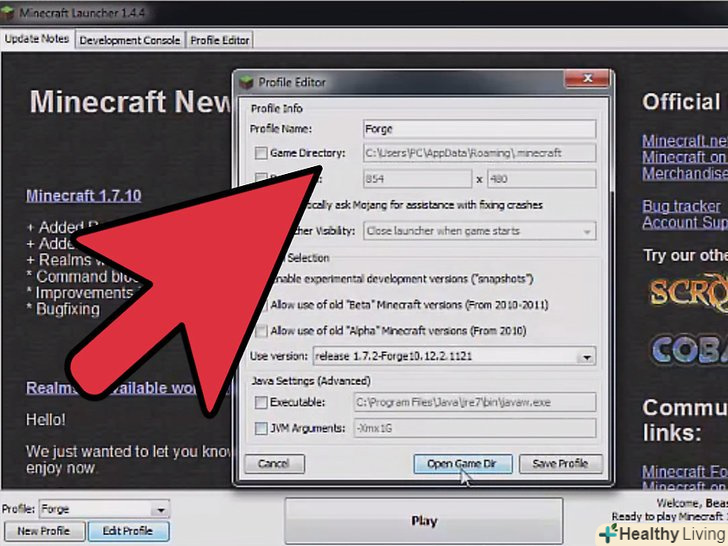This screenshot has height=546, width=728.
Task: Toggle allow old Alpha Minecraft versions
Action: (261, 331)
